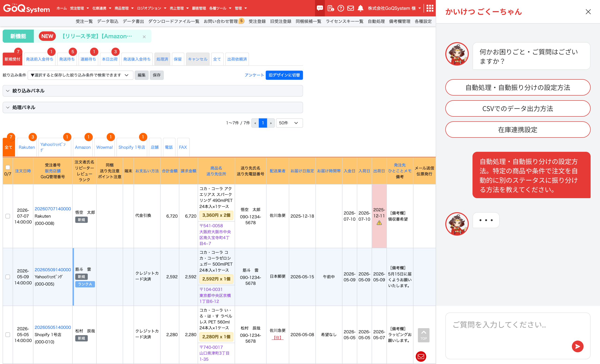Click the help question mark icon
Image resolution: width=600 pixels, height=364 pixels.
(x=341, y=8)
